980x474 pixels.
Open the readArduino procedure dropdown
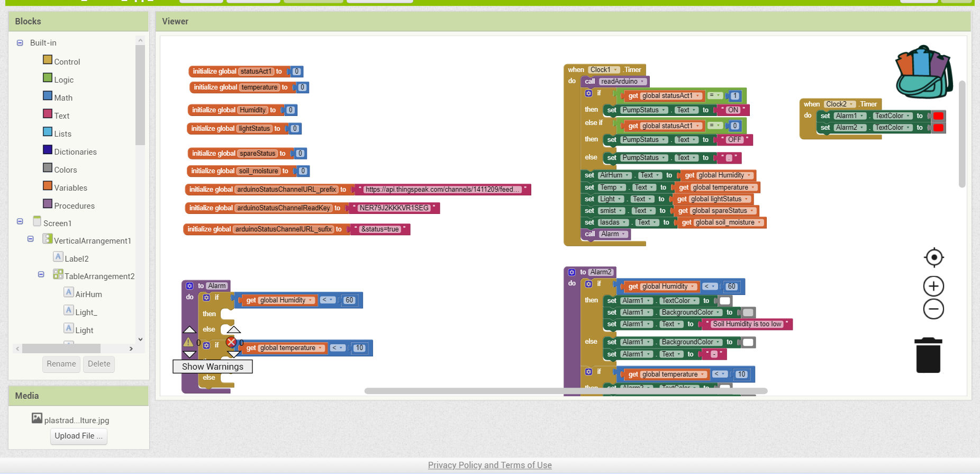tap(623, 82)
